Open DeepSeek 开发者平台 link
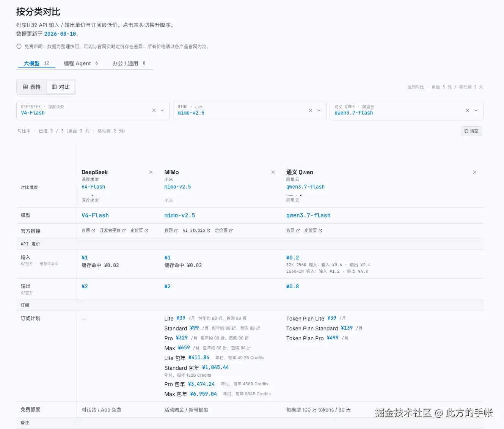Viewport: 504px width, 429px height. tap(113, 230)
